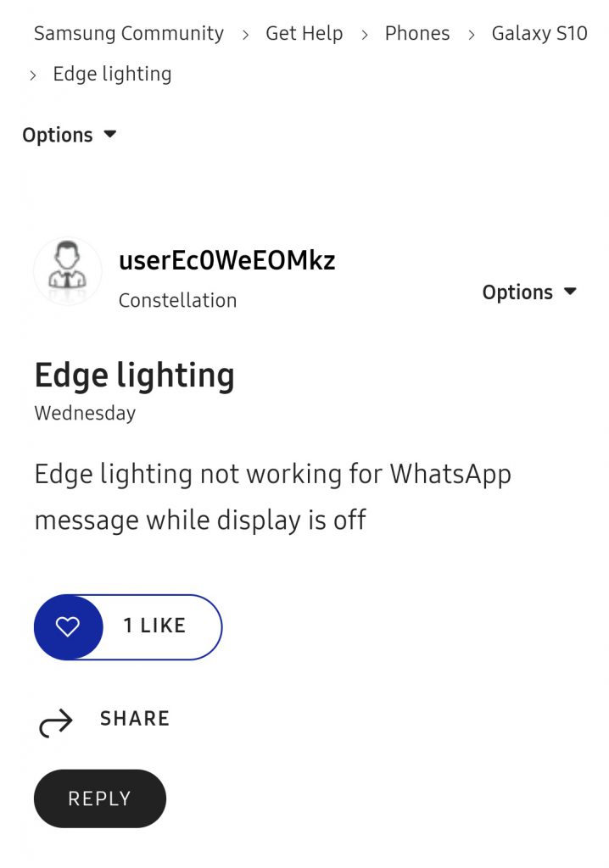Image resolution: width=609 pixels, height=868 pixels.
Task: Expand the post's Options dropdown menu
Action: 528,292
